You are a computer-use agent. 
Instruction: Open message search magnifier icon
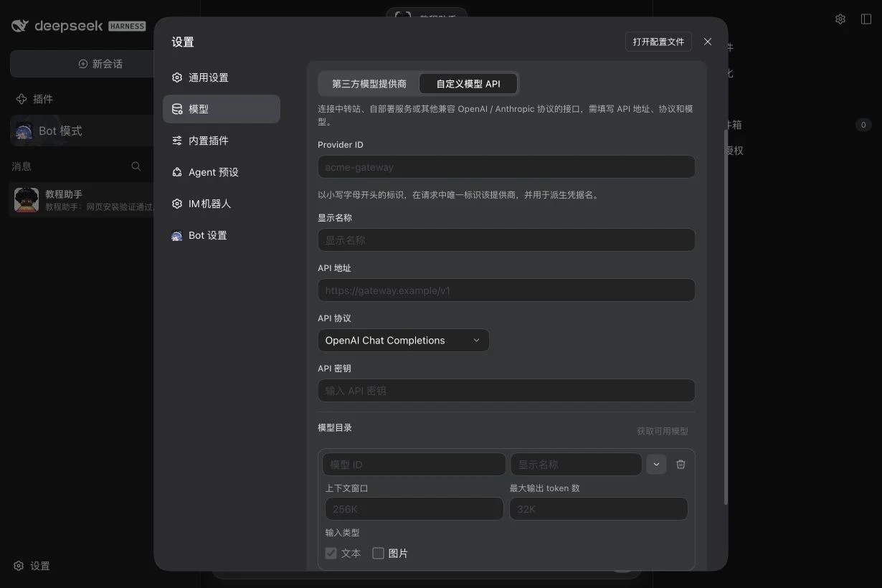[136, 166]
